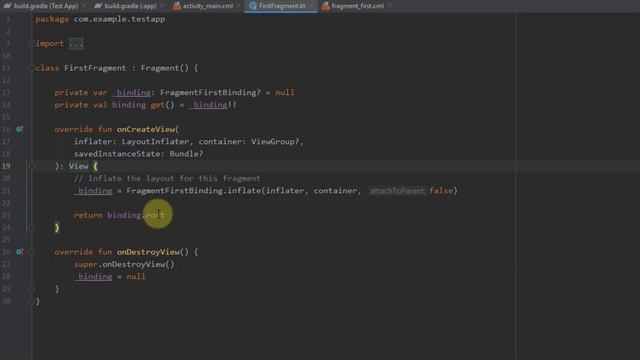Click the LayoutInflater type
Screen dimensions: 640x360
pyautogui.click(x=155, y=142)
